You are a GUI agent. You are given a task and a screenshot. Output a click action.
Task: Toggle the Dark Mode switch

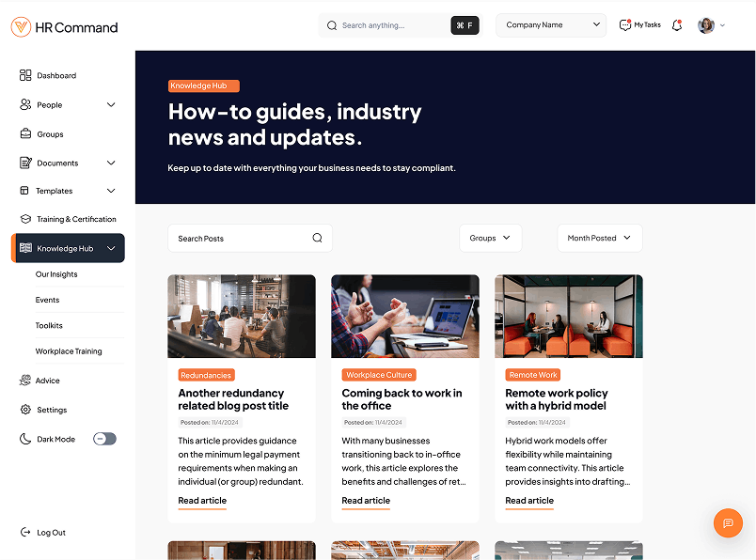tap(104, 439)
